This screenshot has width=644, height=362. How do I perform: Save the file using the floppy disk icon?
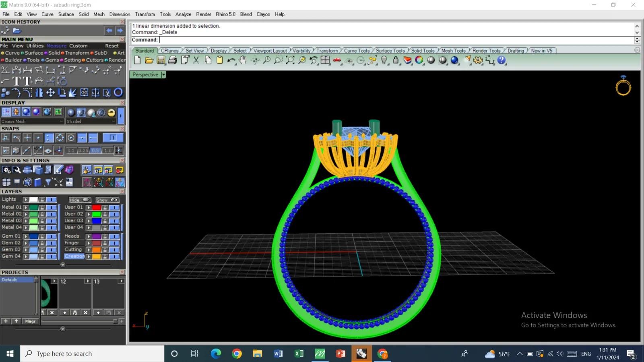click(161, 60)
